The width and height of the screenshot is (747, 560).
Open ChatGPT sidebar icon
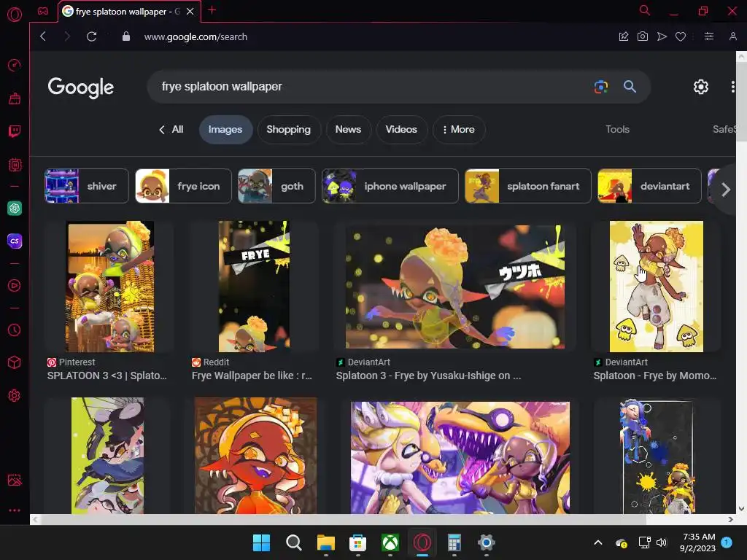(15, 208)
